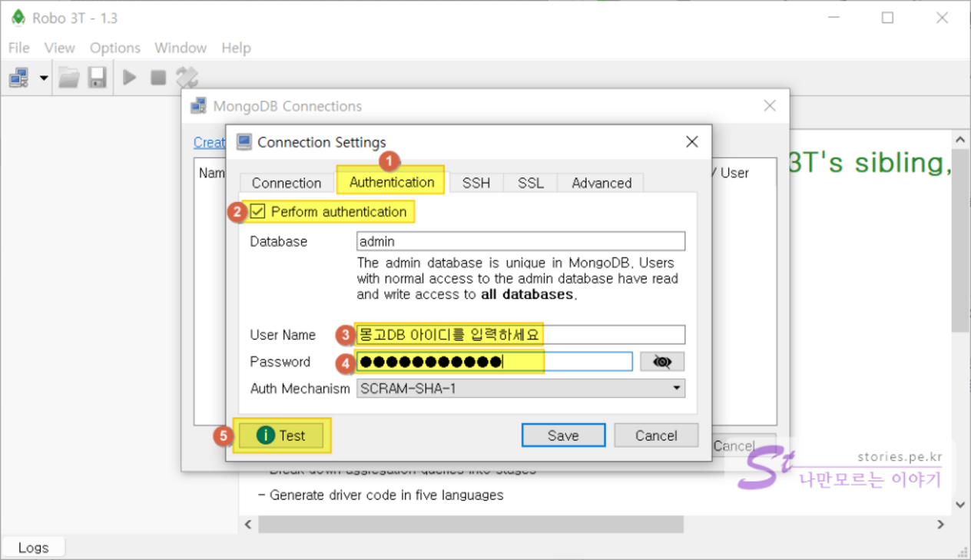
Task: Click the horizontal scrollbar at bottom
Action: [470, 524]
